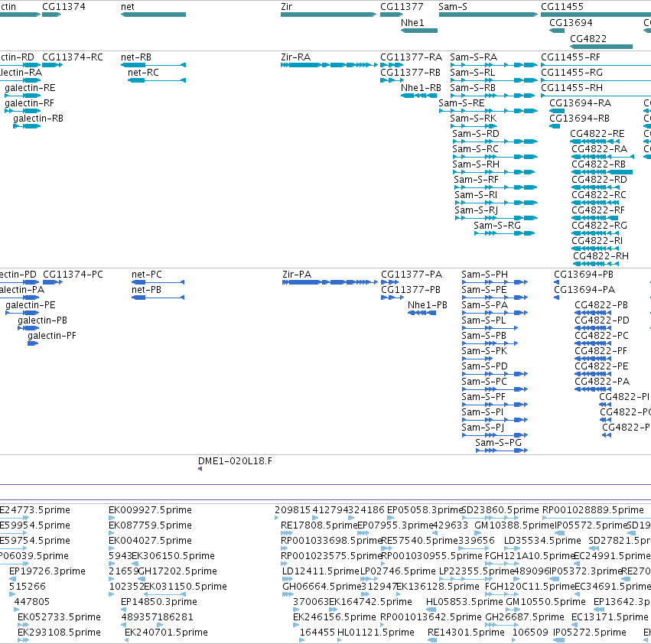Click the EP19726.3prime EST label
Screen dimensions: 651x644
(47, 571)
